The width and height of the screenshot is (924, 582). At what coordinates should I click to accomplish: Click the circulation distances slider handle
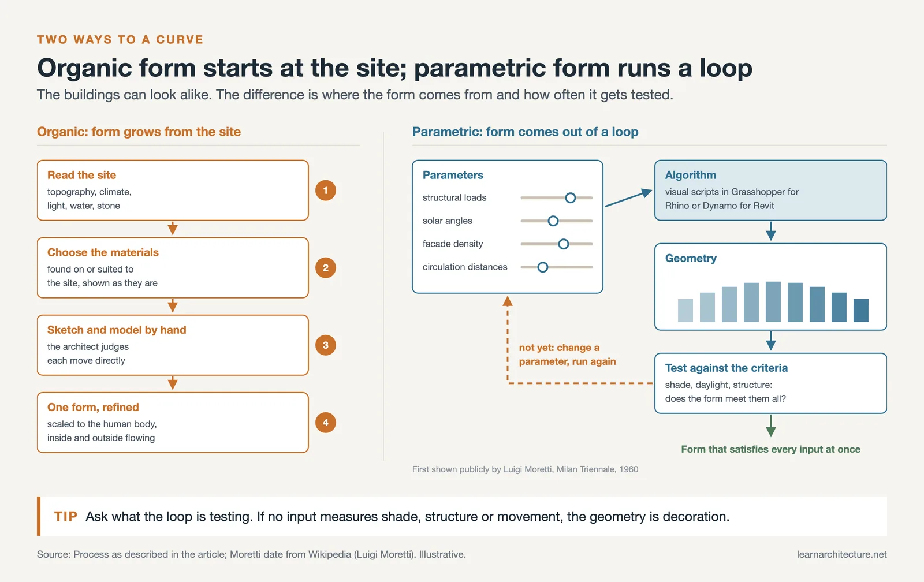543,267
